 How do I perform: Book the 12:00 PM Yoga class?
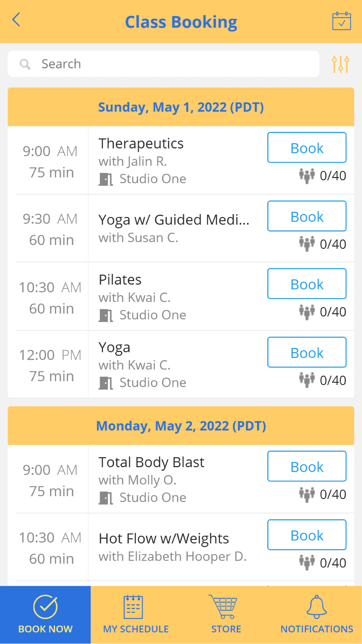[x=307, y=352]
